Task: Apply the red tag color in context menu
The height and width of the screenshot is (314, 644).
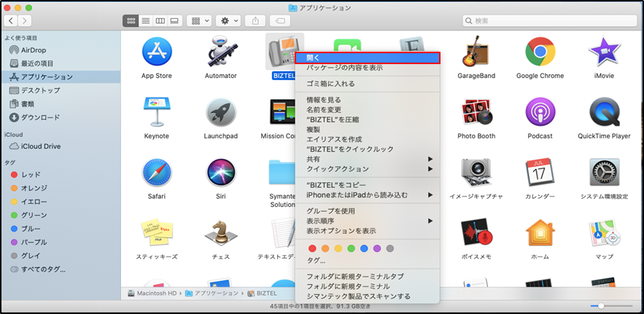Action: point(312,248)
